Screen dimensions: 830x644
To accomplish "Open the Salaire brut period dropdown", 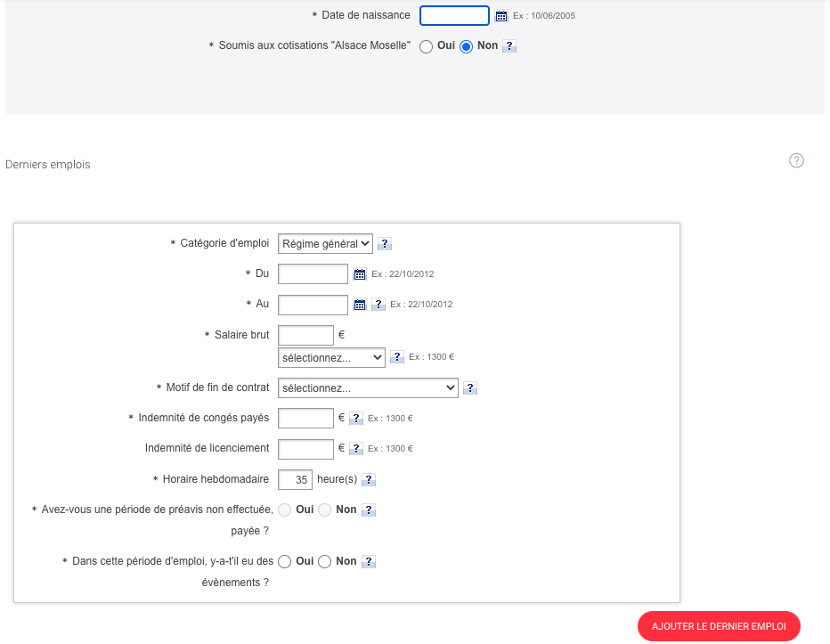I will (x=331, y=357).
